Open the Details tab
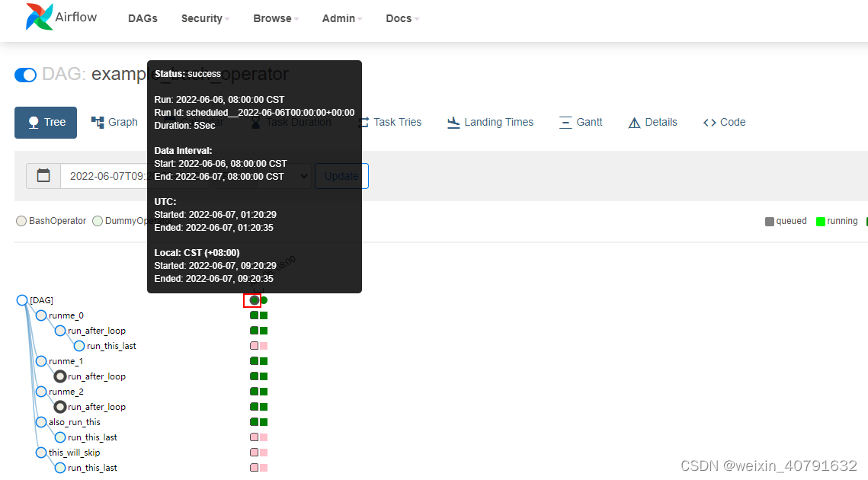Image resolution: width=868 pixels, height=480 pixels. tap(652, 123)
